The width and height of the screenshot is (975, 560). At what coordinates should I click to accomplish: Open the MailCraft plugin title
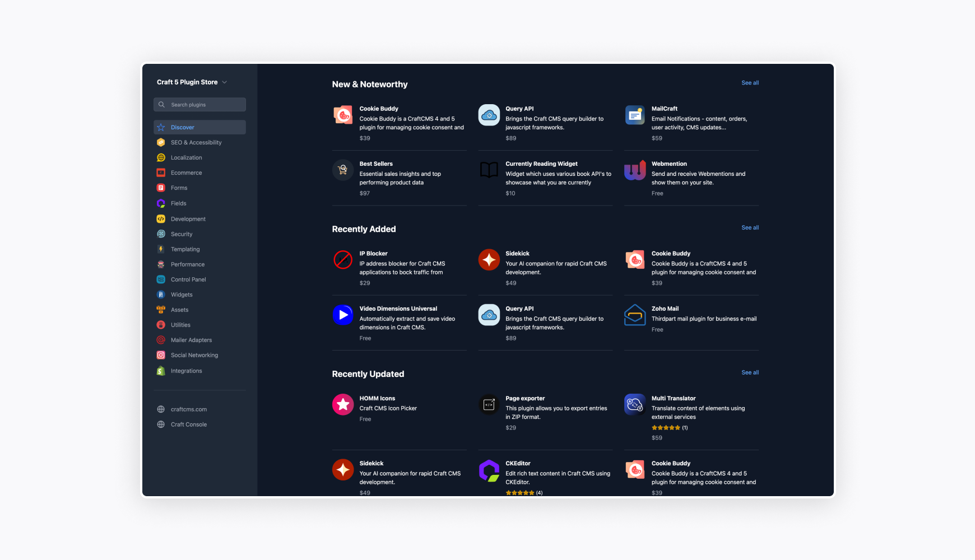664,109
